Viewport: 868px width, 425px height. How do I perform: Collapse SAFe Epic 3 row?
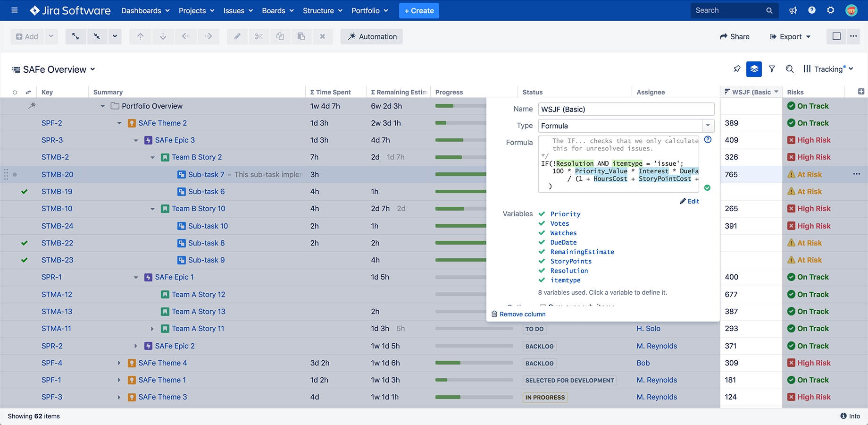(x=136, y=140)
